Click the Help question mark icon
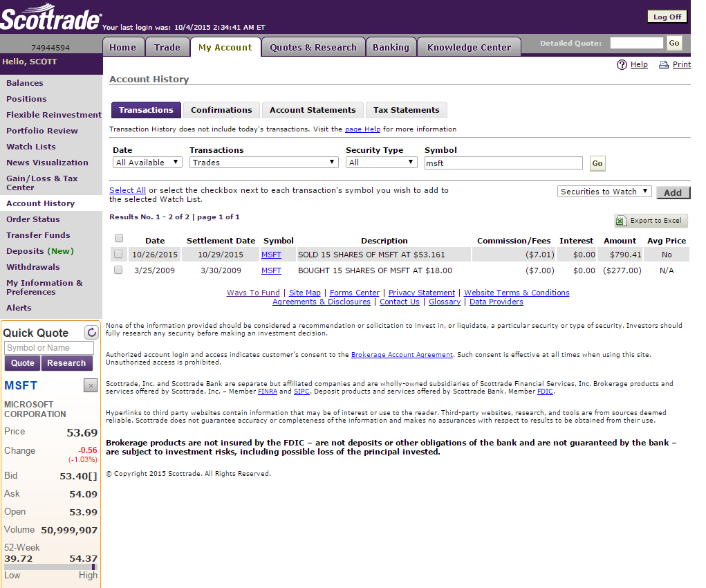 [622, 64]
